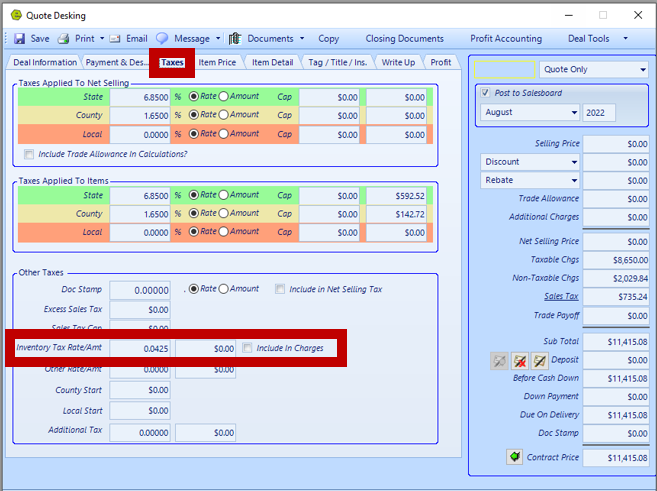This screenshot has width=657, height=491.
Task: Check Include In Charges box
Action: coord(247,348)
